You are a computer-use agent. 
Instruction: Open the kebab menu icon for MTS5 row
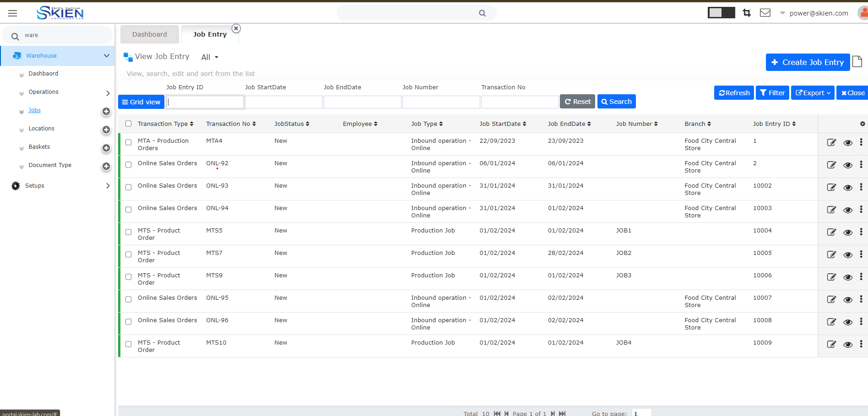click(x=862, y=232)
